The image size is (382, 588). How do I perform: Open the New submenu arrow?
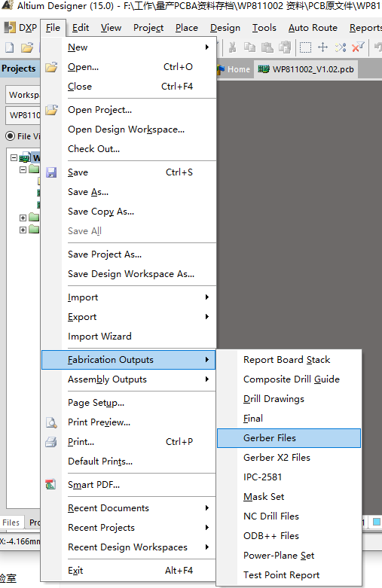[x=206, y=47]
